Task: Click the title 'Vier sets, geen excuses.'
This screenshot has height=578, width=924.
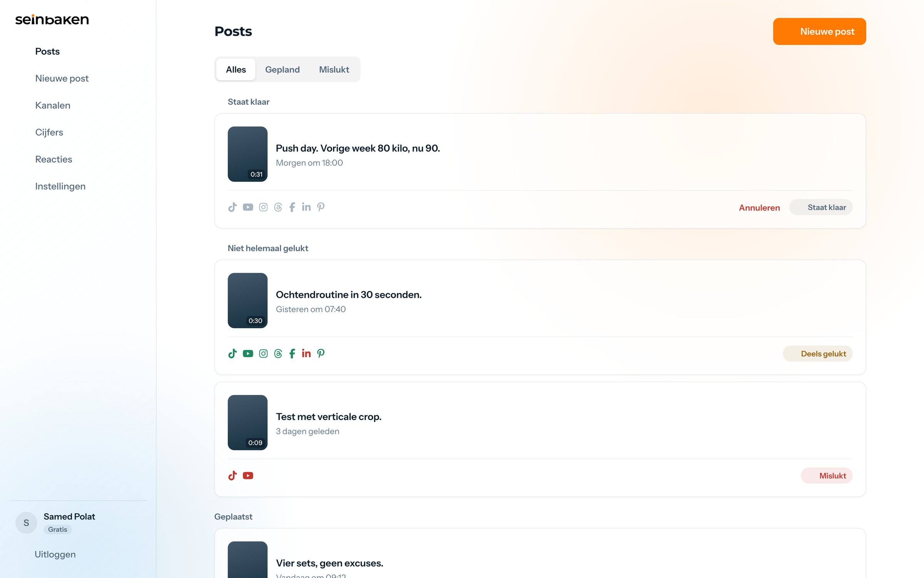Action: click(x=329, y=563)
